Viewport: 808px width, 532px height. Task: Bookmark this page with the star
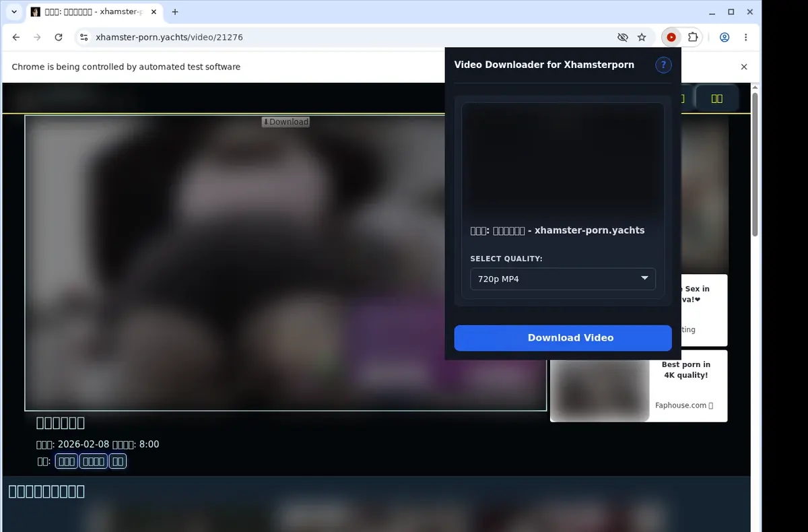coord(642,37)
